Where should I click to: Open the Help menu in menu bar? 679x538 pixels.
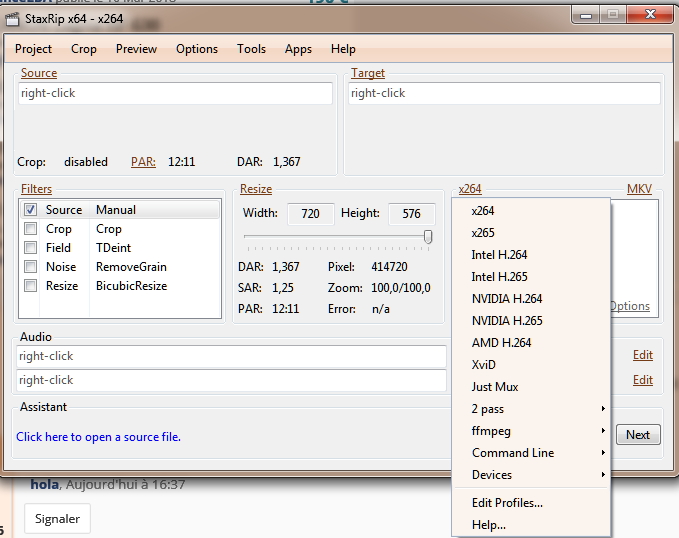(343, 49)
